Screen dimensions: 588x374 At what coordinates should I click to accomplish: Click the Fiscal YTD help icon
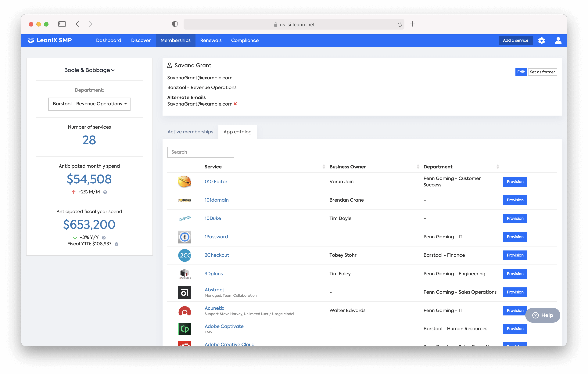[x=117, y=244]
